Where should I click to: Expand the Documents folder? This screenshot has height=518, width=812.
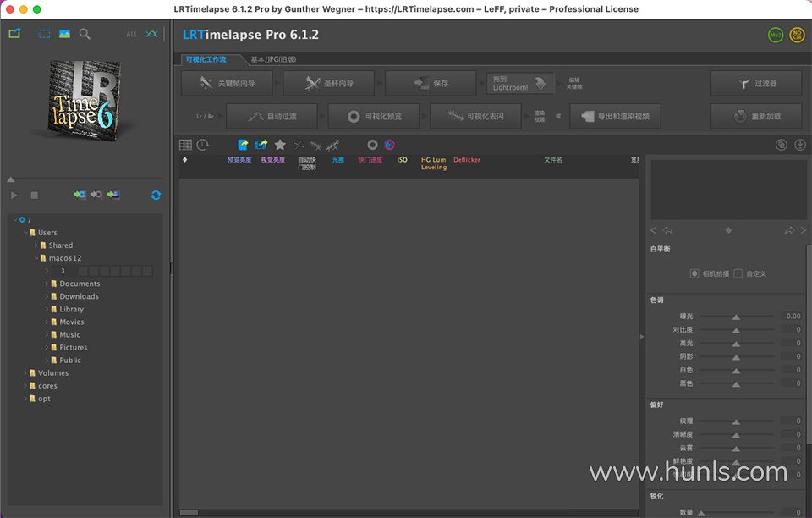[47, 284]
